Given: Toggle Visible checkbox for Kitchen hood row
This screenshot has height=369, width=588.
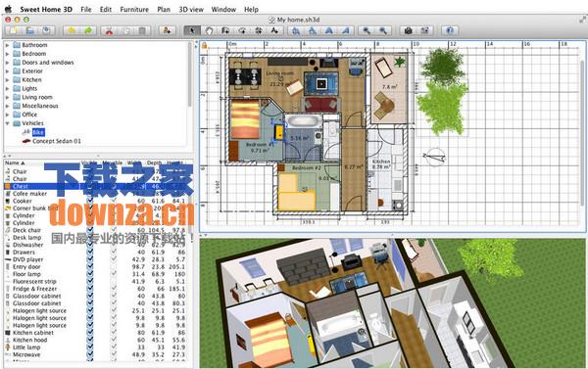Looking at the screenshot, I should pos(90,340).
